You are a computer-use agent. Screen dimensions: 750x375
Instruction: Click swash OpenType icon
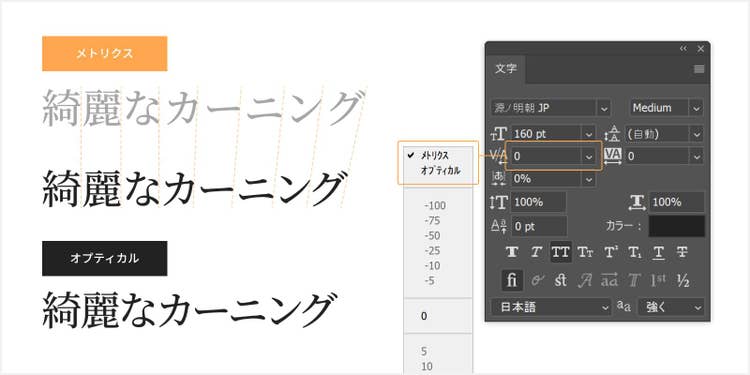[x=585, y=281]
